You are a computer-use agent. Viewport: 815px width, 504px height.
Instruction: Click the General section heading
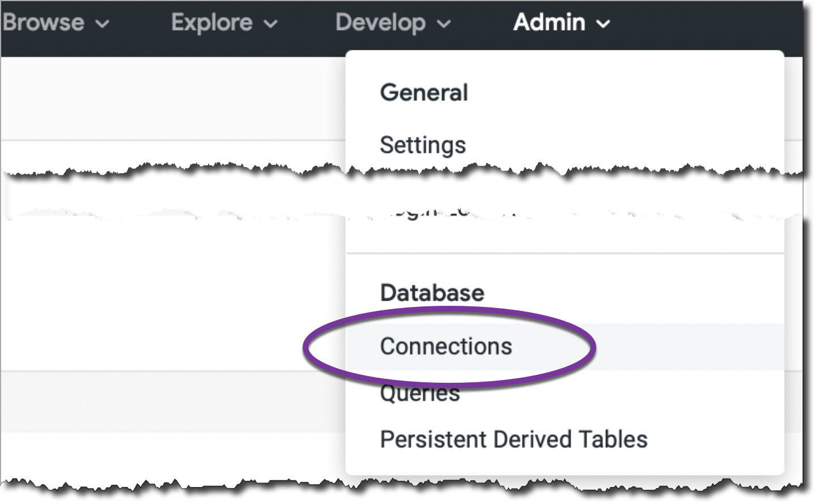pos(424,93)
